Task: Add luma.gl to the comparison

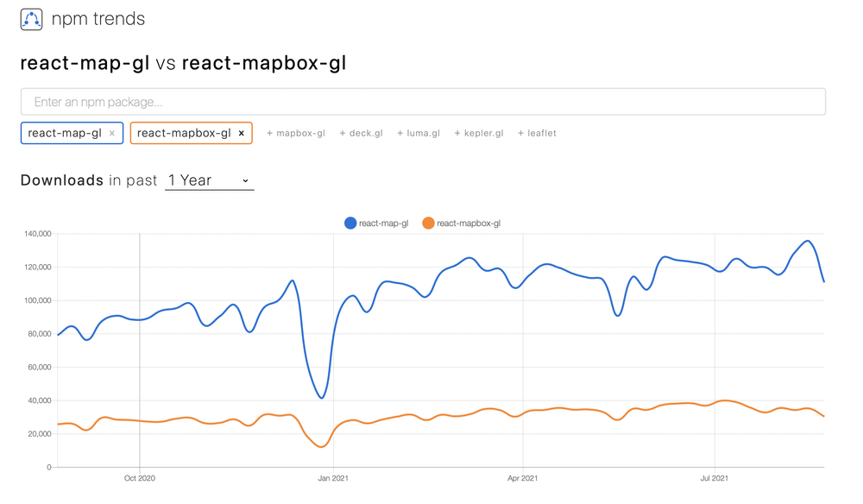Action: [419, 134]
